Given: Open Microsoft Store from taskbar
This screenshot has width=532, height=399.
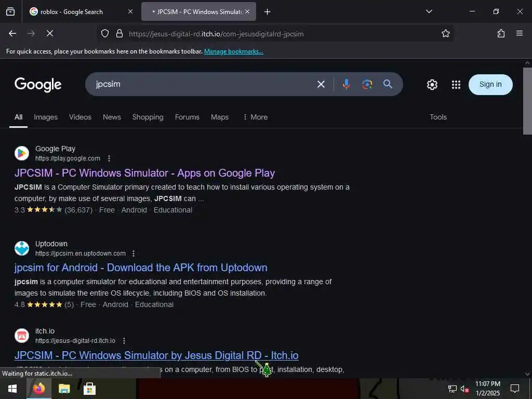Looking at the screenshot, I should tap(89, 389).
